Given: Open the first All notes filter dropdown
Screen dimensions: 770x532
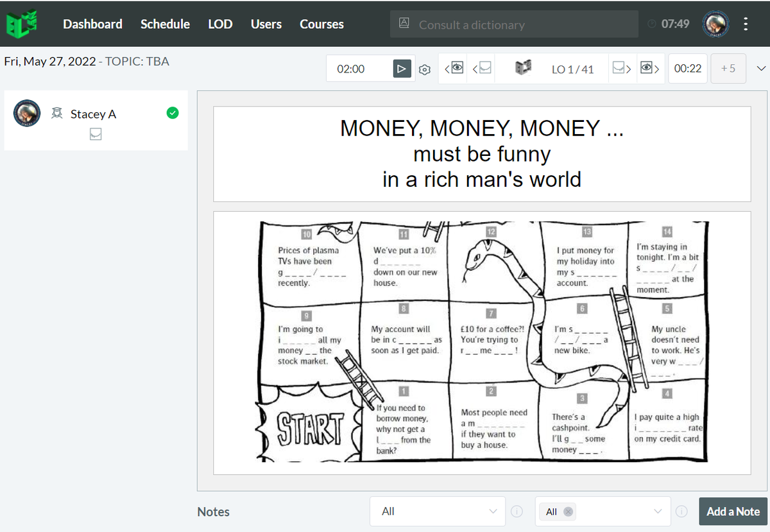Looking at the screenshot, I should click(438, 511).
